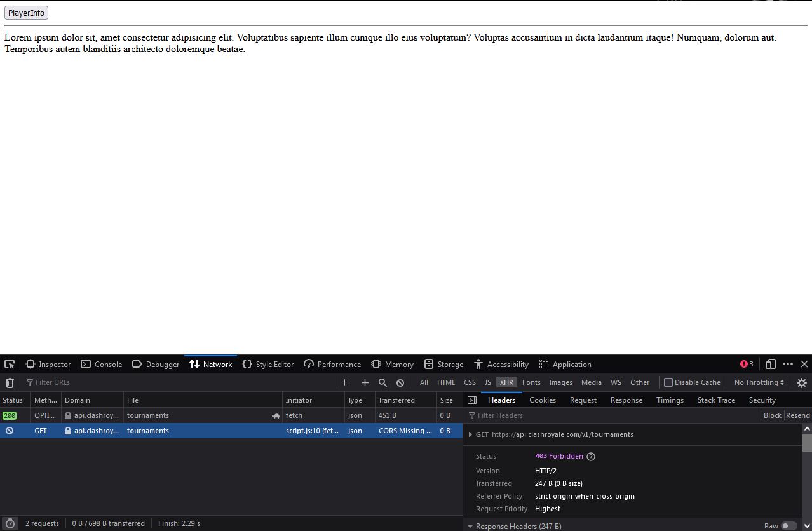Sort by the Status column header

coord(15,400)
